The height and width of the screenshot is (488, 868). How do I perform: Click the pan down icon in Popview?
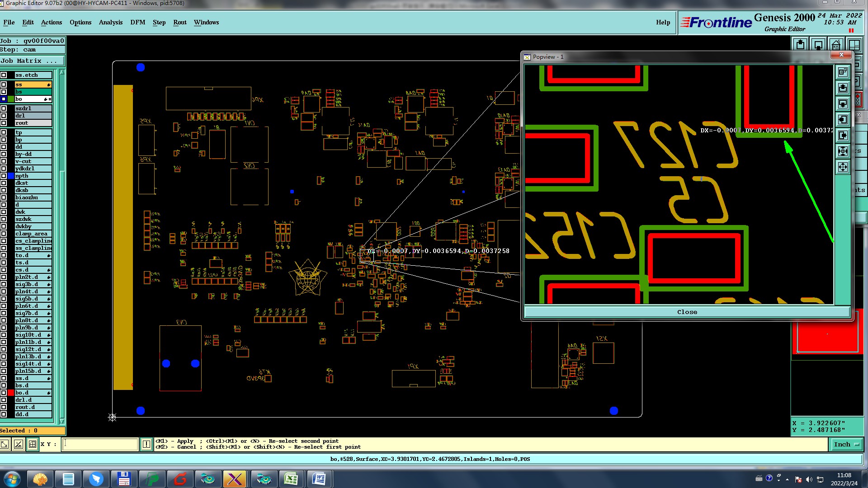843,103
